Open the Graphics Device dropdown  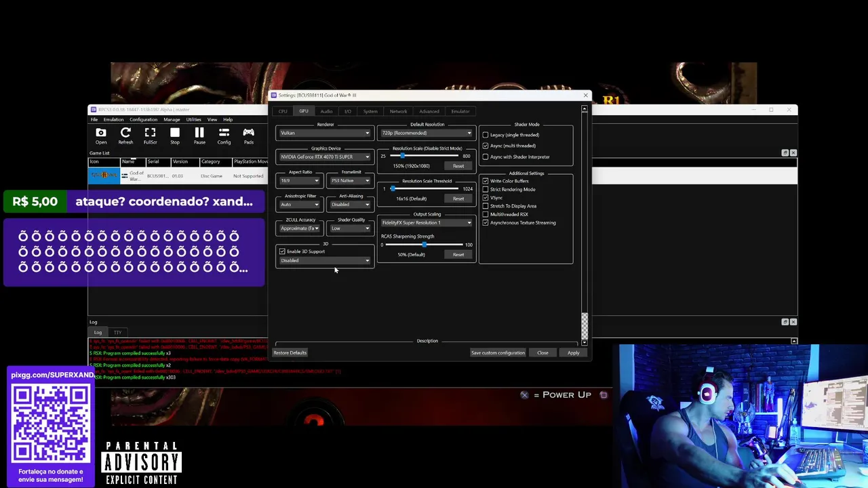(x=325, y=157)
